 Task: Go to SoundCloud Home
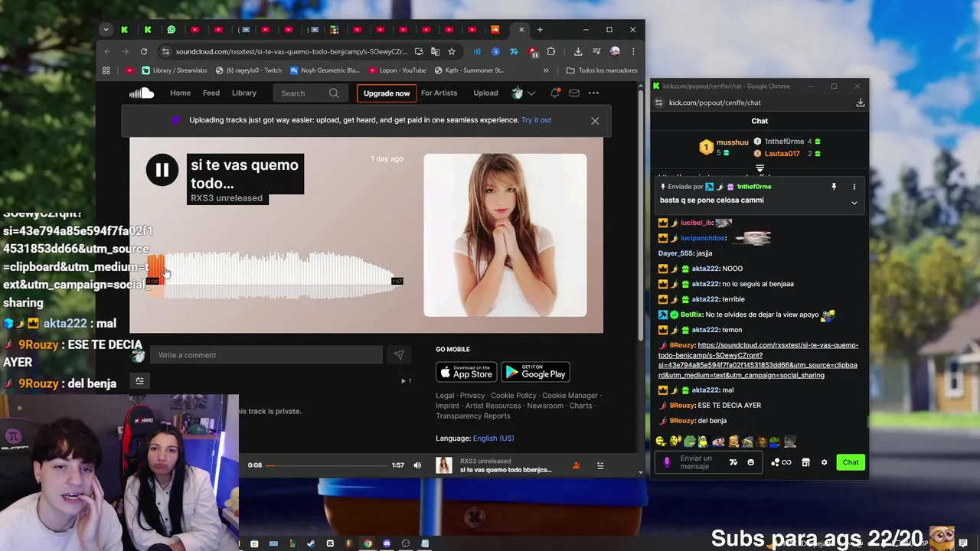point(180,93)
